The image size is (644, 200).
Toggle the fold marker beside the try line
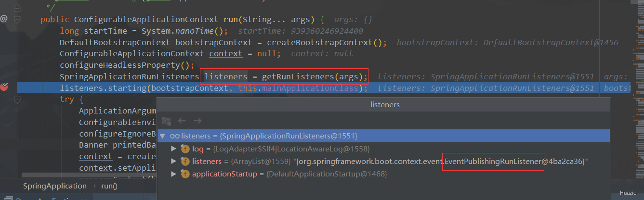[17, 100]
